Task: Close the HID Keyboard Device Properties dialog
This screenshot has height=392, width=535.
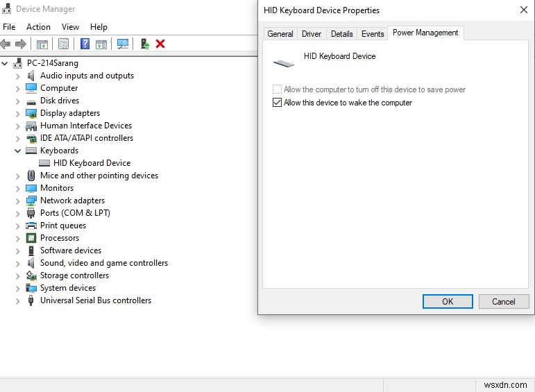Action: [x=524, y=10]
